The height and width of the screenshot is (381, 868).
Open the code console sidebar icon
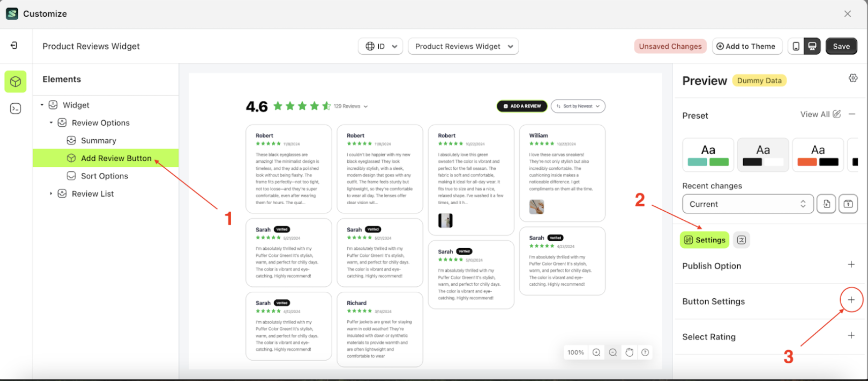pos(16,108)
